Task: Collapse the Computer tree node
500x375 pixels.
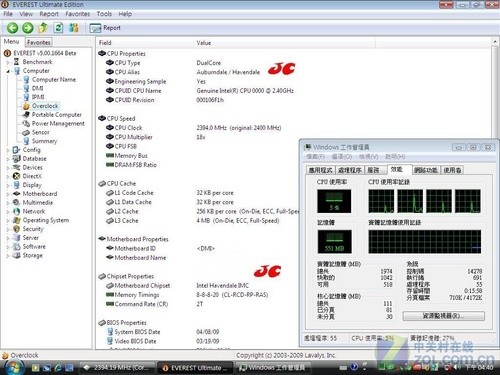Action: click(x=8, y=71)
